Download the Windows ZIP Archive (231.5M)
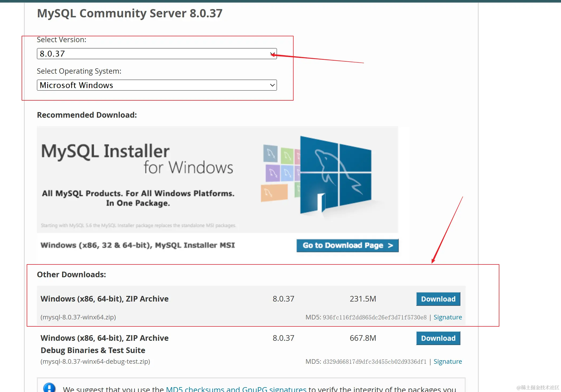This screenshot has width=561, height=392. (x=438, y=299)
